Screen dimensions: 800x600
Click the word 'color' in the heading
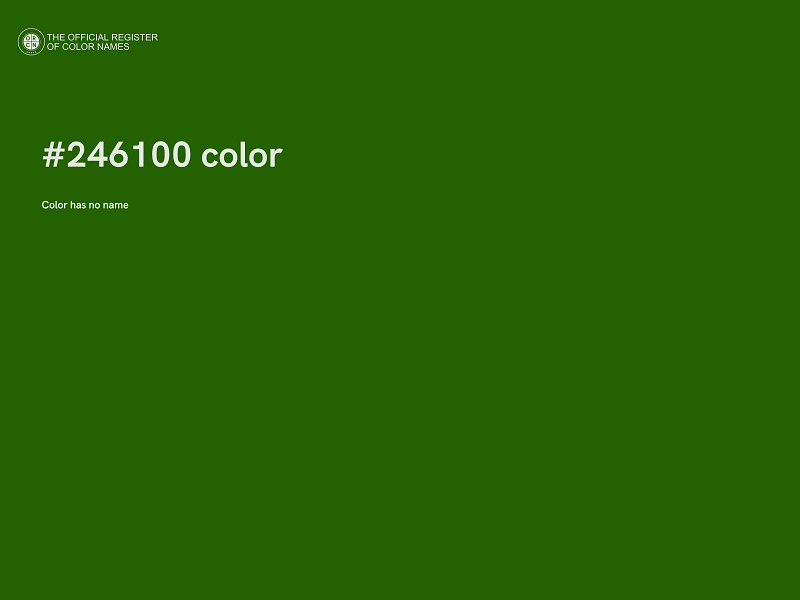240,155
